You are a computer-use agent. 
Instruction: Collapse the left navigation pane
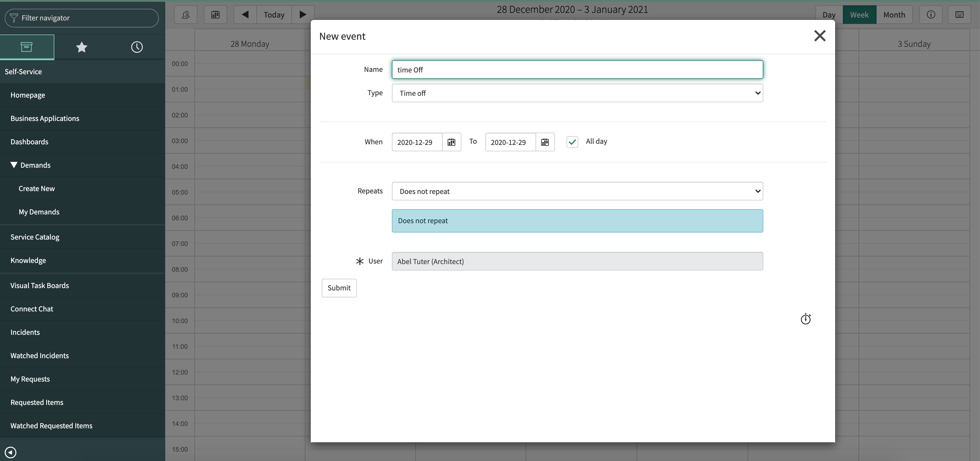tap(10, 452)
